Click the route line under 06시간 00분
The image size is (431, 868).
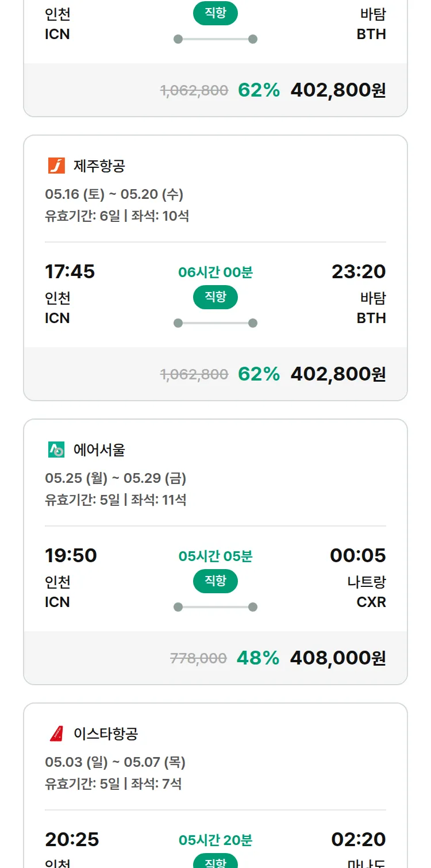point(215,323)
